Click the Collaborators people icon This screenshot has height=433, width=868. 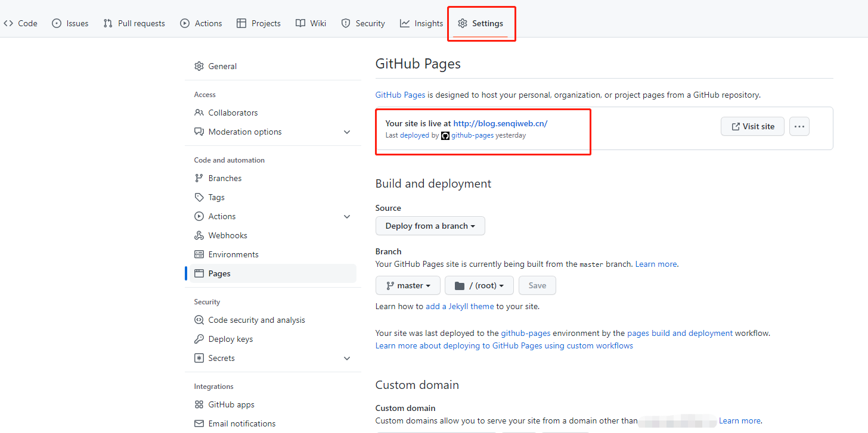199,113
